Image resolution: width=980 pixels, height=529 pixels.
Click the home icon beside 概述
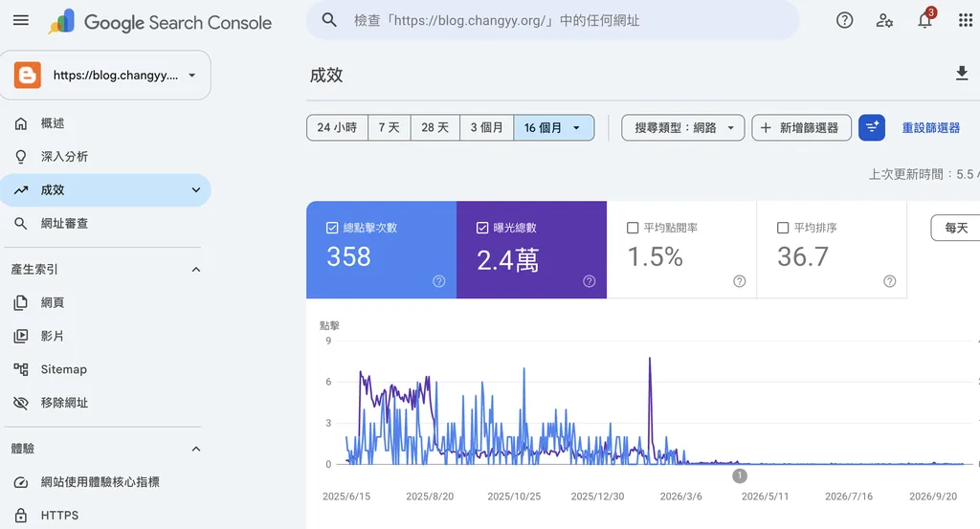click(x=21, y=123)
